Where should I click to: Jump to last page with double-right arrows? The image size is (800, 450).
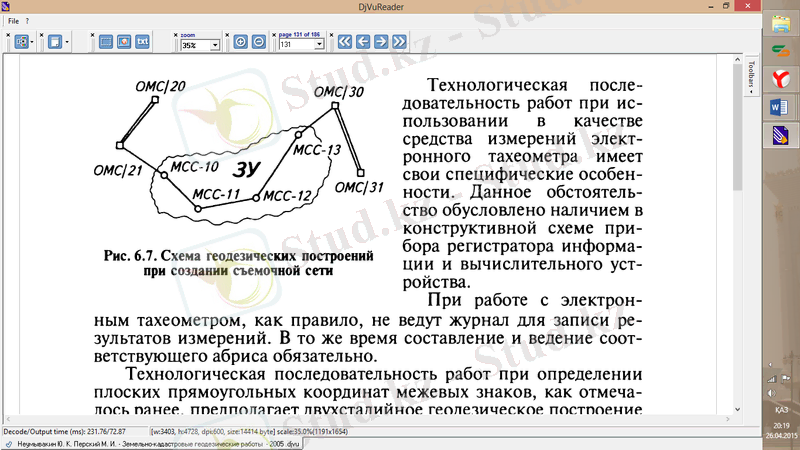coord(399,42)
